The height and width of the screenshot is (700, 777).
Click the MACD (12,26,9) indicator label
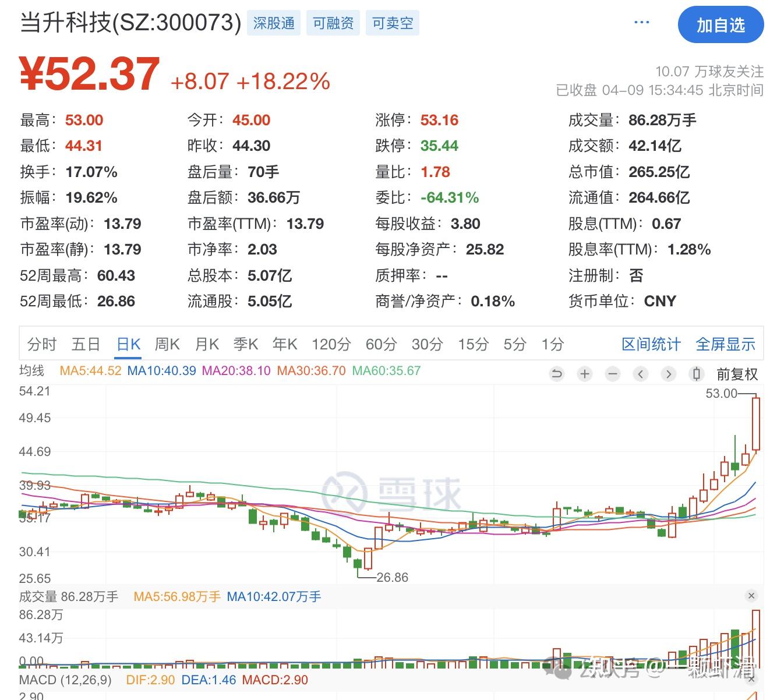click(65, 680)
